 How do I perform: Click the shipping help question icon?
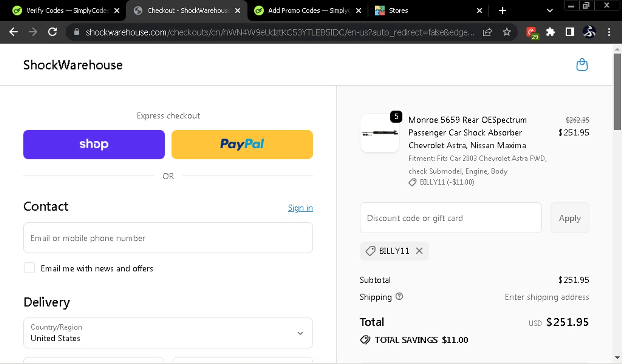(x=399, y=297)
